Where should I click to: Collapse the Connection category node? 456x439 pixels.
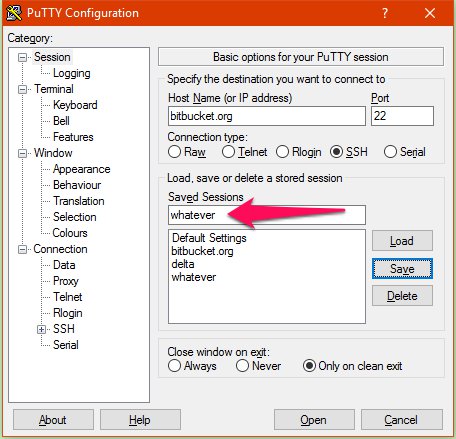click(x=22, y=250)
